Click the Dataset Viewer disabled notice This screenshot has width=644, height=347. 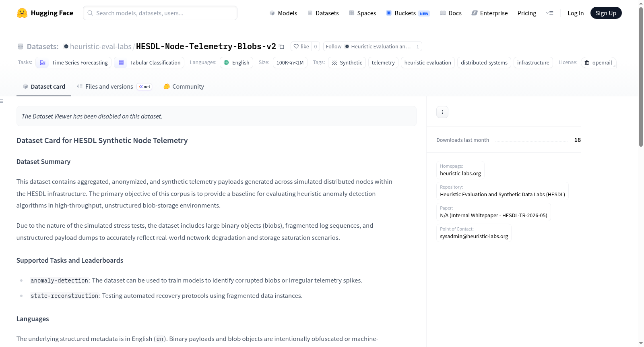pyautogui.click(x=216, y=116)
